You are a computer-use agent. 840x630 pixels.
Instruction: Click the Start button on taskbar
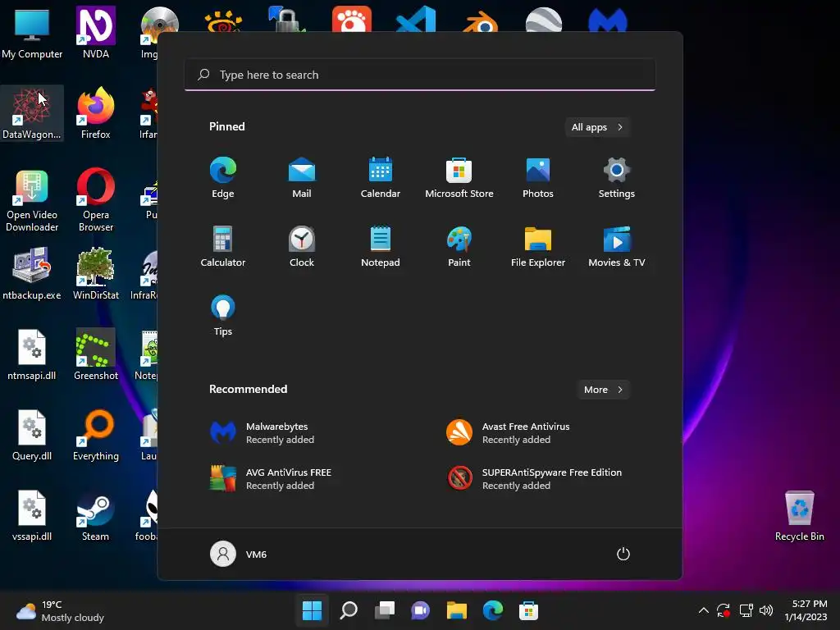(313, 610)
